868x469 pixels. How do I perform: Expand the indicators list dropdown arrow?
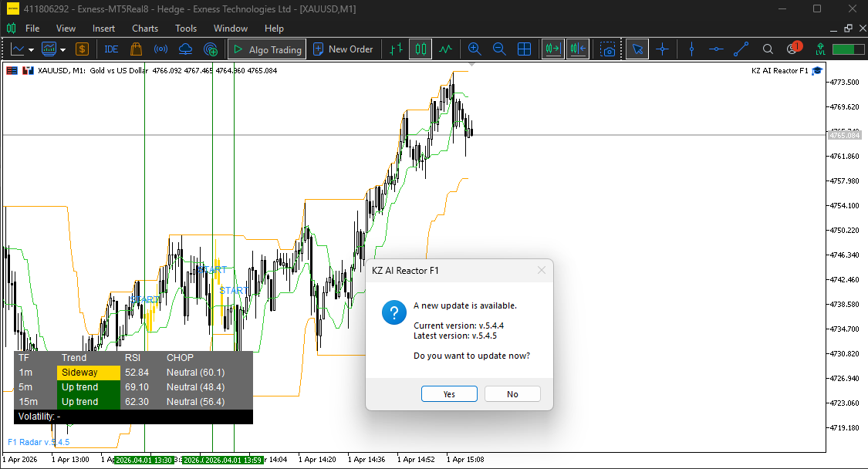click(63, 50)
